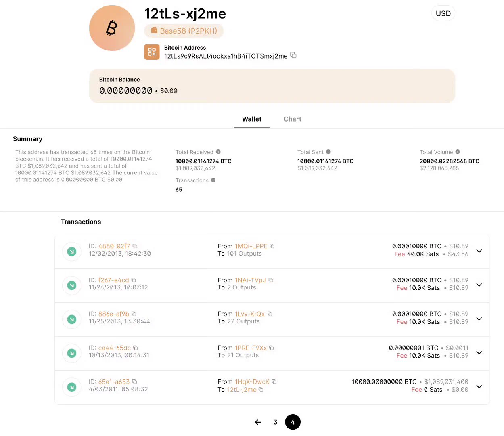Expand transaction 886e-af9b details
Viewport: 504px width, 436px height.
[x=479, y=319]
